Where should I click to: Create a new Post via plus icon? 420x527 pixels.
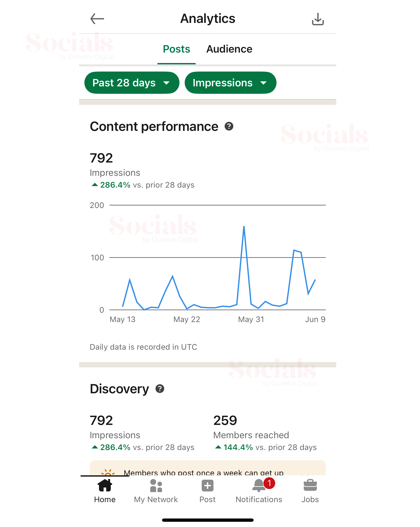click(207, 491)
